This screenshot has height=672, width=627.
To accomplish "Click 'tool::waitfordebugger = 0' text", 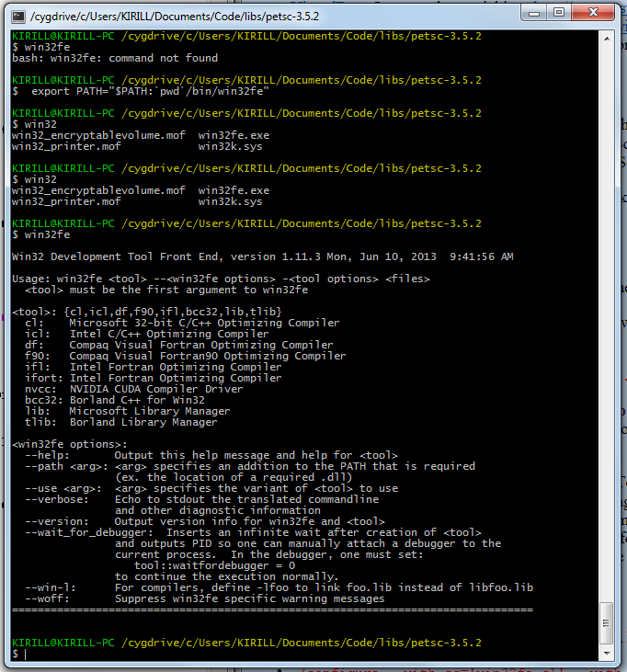I will [214, 565].
